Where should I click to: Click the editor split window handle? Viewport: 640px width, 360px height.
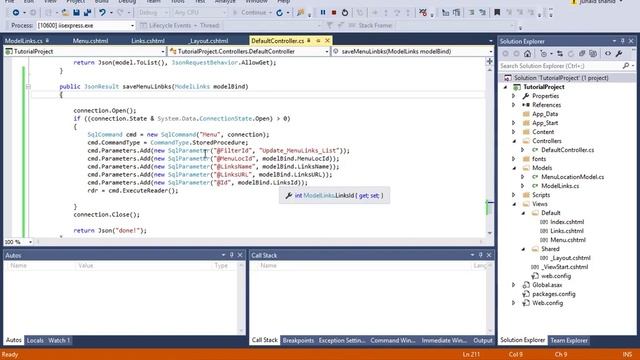[x=489, y=61]
